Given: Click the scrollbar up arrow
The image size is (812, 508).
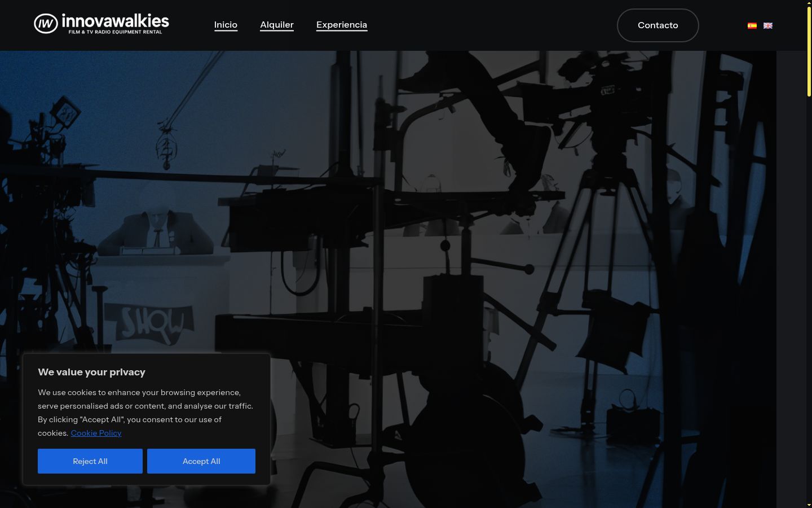Looking at the screenshot, I should coord(809,3).
